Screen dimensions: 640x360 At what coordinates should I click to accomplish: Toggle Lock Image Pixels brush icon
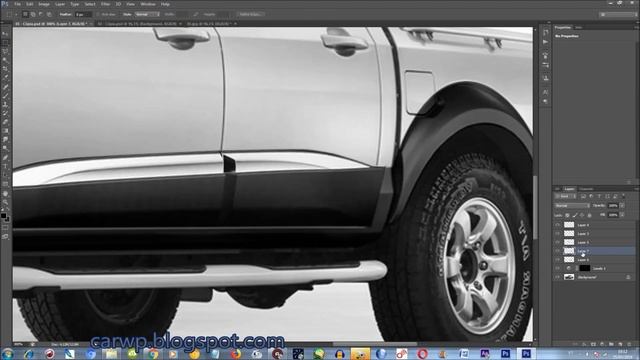(x=575, y=215)
